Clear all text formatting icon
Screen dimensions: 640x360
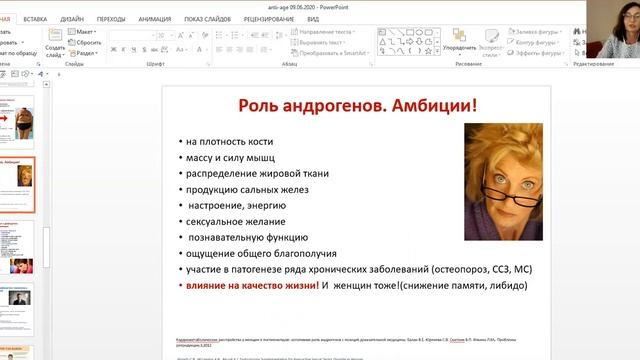[x=205, y=36]
